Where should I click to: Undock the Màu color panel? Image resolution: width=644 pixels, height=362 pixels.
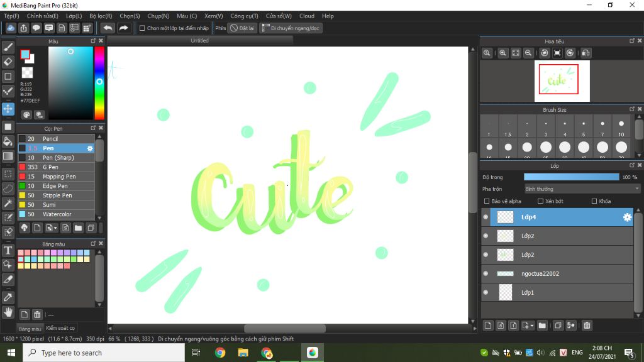[93, 41]
